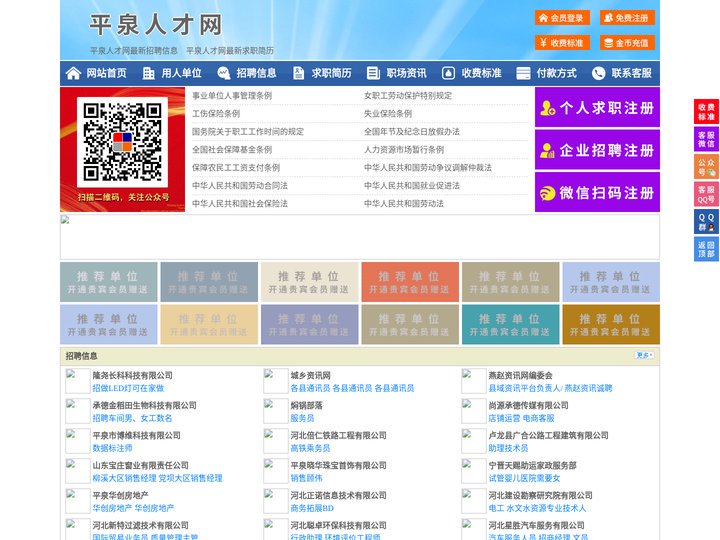Screen dimensions: 720x540
Task: Click the logo icon for 焖锅部落
Action: coord(276,411)
